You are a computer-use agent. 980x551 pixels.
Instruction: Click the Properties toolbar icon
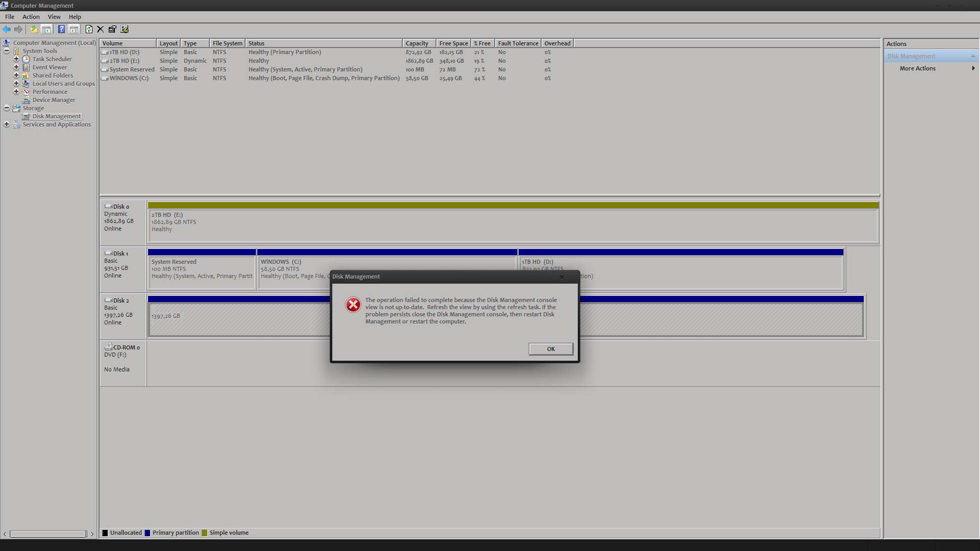[112, 29]
